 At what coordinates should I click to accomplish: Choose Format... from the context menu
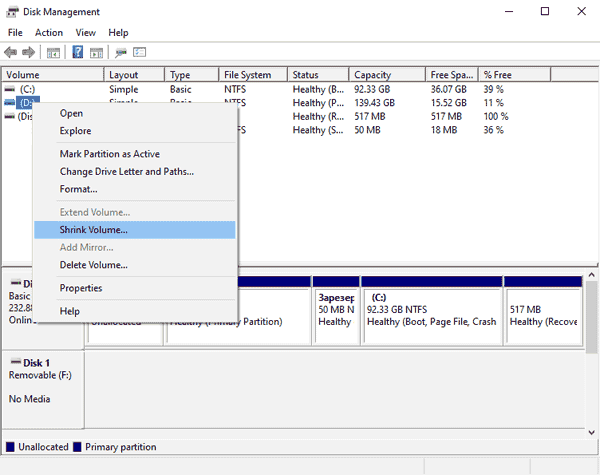pos(135,189)
